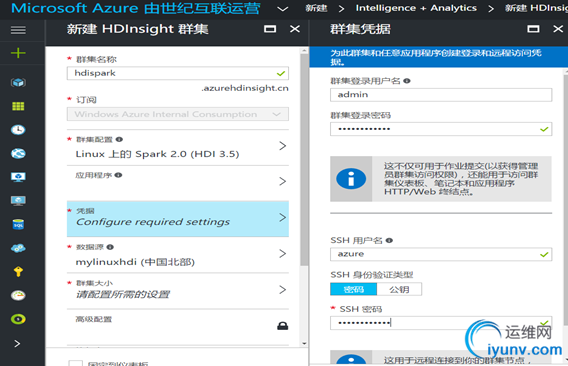Edit the 群集登录用户名 admin field
Viewport: 568px width, 366px height.
(x=441, y=95)
